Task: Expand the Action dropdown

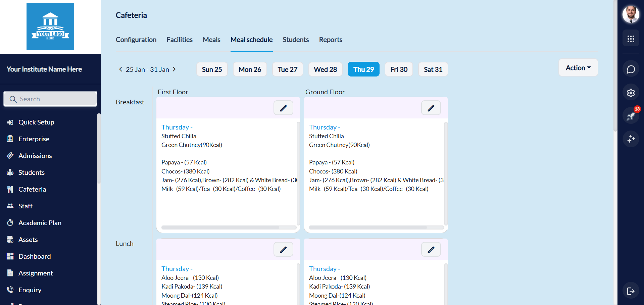Action: (x=578, y=68)
